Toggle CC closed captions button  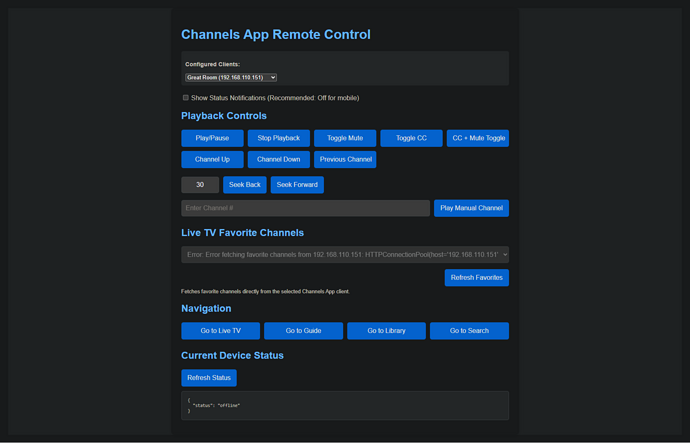[x=411, y=138]
